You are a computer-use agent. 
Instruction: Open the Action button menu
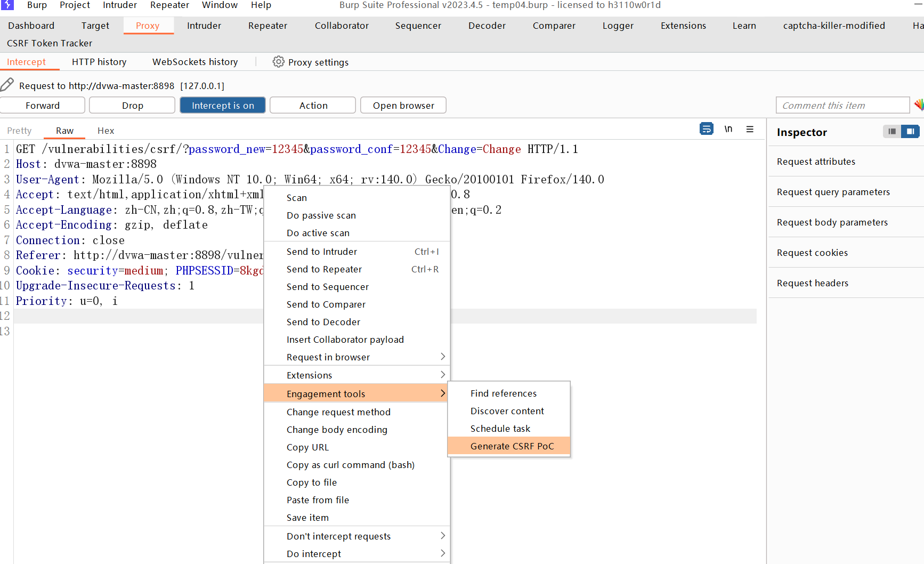tap(313, 106)
